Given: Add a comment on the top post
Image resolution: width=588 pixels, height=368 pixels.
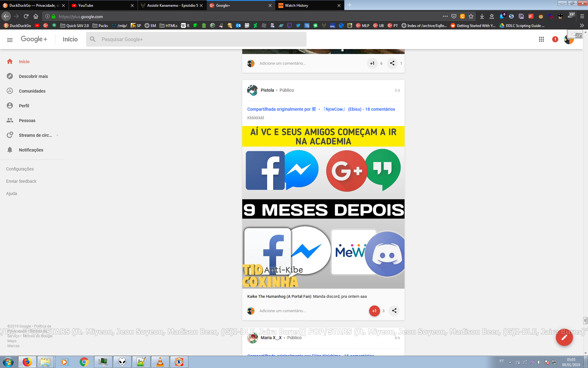Looking at the screenshot, I should [283, 63].
